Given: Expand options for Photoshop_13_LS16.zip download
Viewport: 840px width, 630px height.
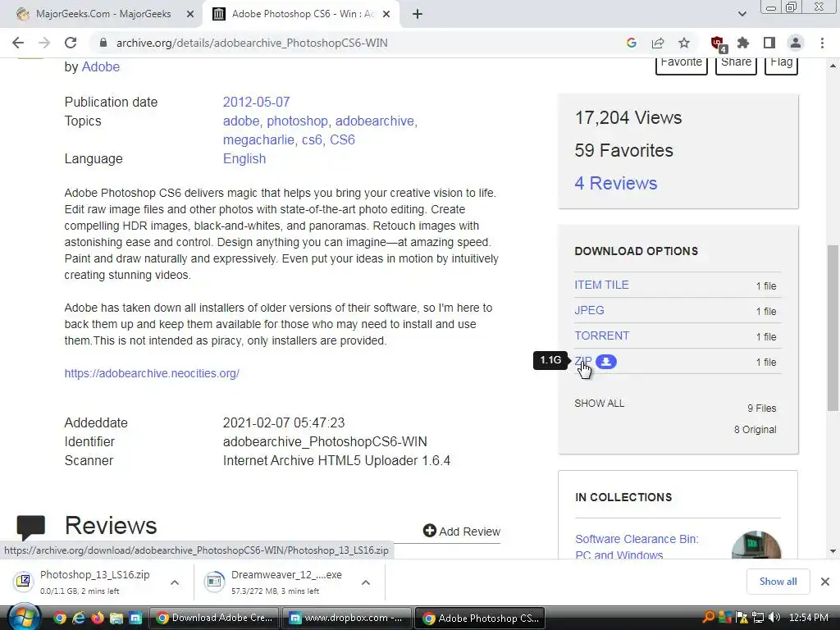Looking at the screenshot, I should click(175, 582).
